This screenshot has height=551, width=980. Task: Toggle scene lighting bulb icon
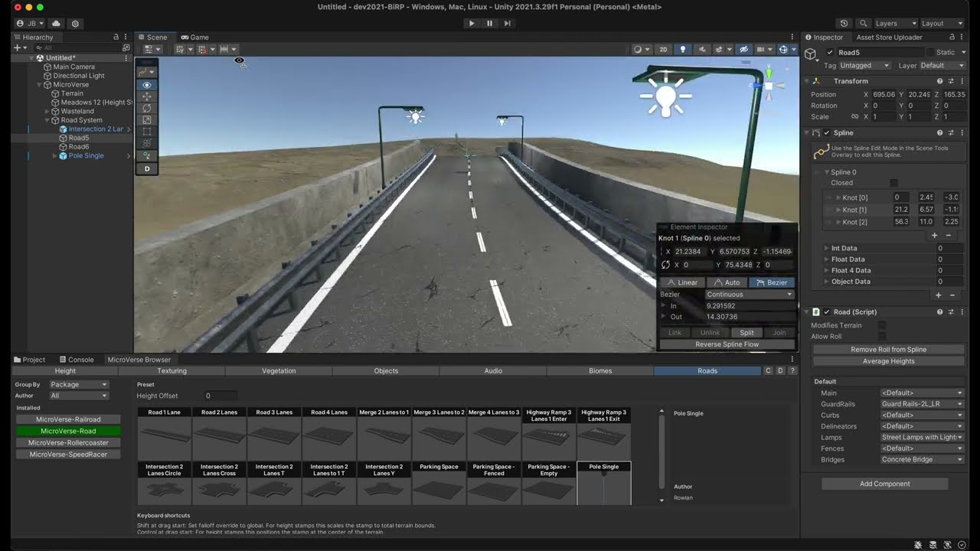pos(683,49)
